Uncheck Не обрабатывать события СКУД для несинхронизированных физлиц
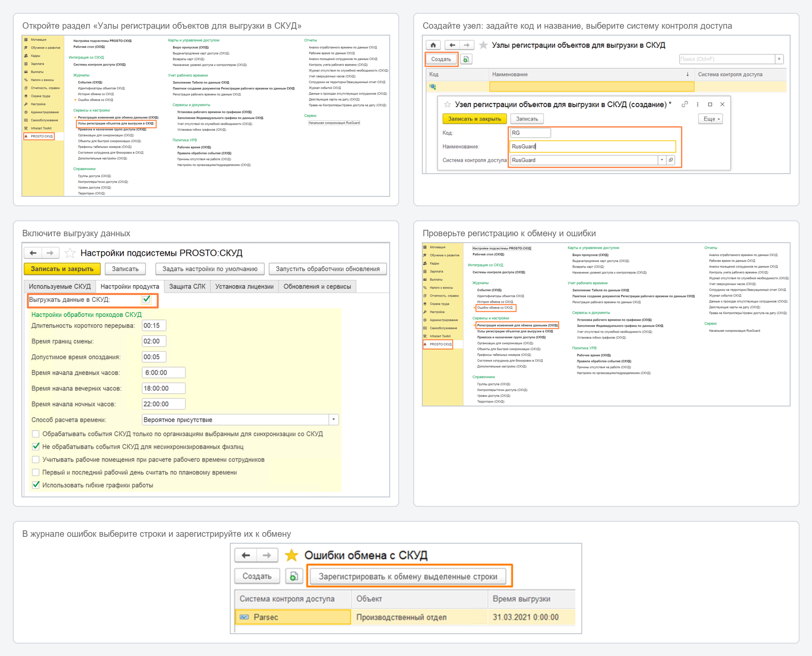The image size is (812, 656). [36, 447]
